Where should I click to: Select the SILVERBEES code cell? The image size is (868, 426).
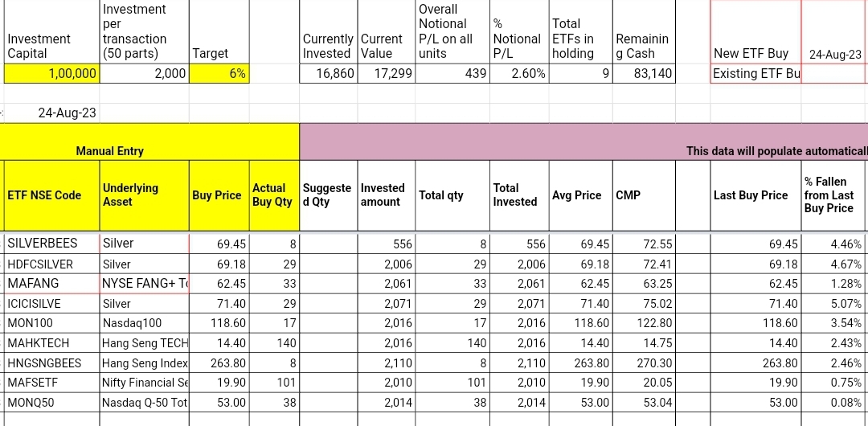52,244
